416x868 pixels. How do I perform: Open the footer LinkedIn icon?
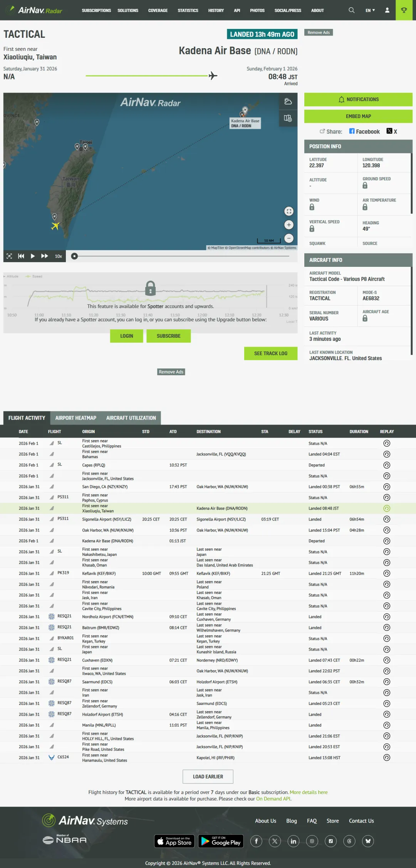294,841
